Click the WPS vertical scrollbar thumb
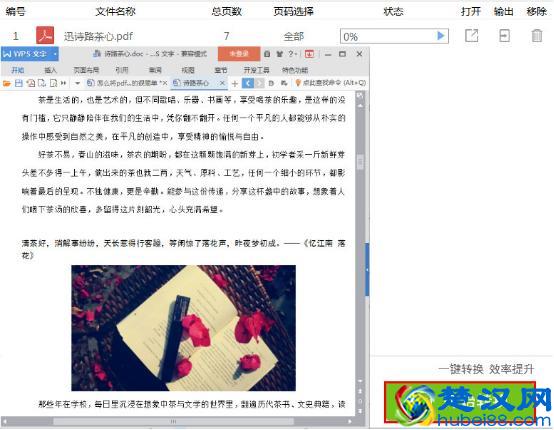The image size is (554, 430). coord(360,163)
